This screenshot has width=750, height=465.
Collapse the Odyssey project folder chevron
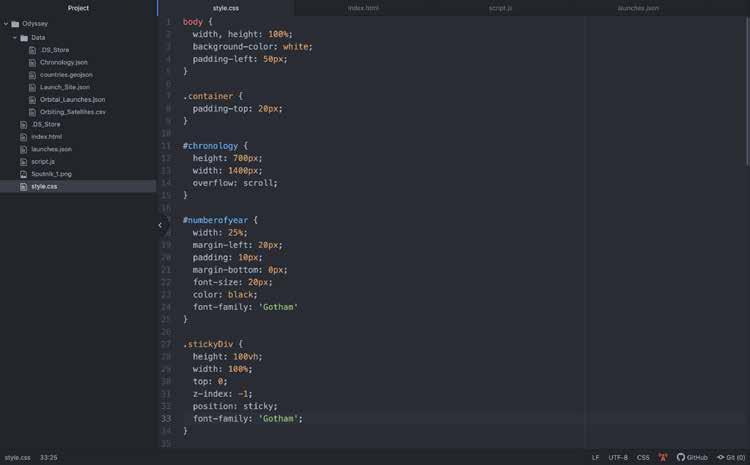[x=6, y=23]
